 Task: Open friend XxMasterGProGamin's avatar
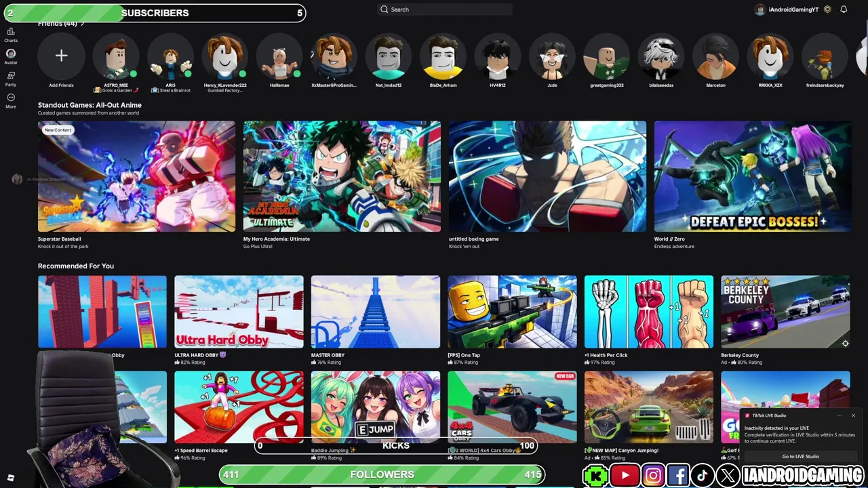click(x=334, y=56)
